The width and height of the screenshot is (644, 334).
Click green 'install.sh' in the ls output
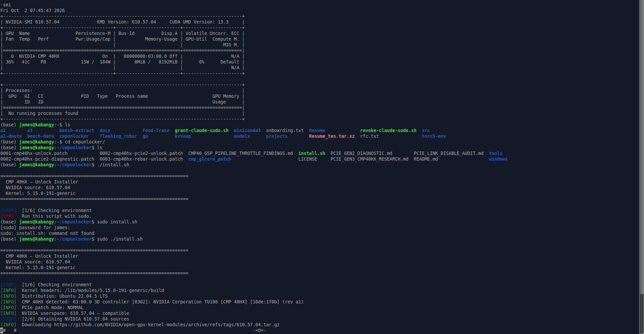pos(312,153)
